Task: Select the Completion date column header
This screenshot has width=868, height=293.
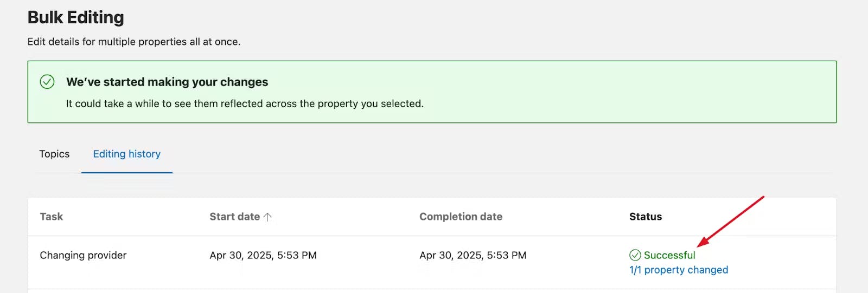Action: [461, 217]
